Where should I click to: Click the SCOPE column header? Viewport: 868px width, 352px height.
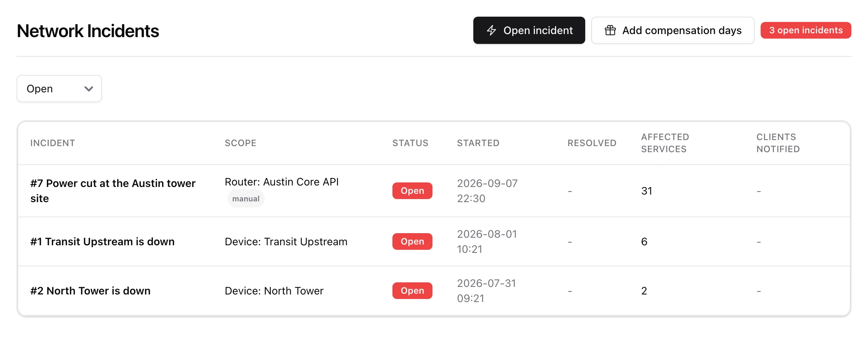click(240, 143)
